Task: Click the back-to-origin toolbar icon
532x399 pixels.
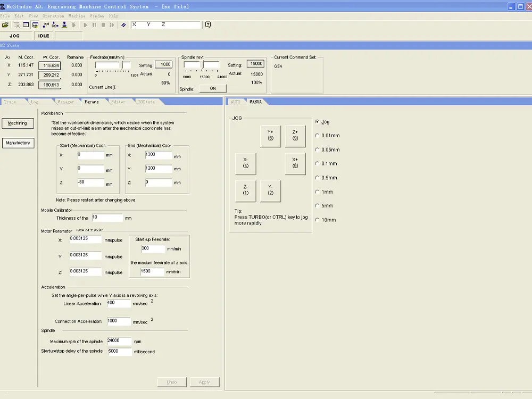Action: point(54,24)
